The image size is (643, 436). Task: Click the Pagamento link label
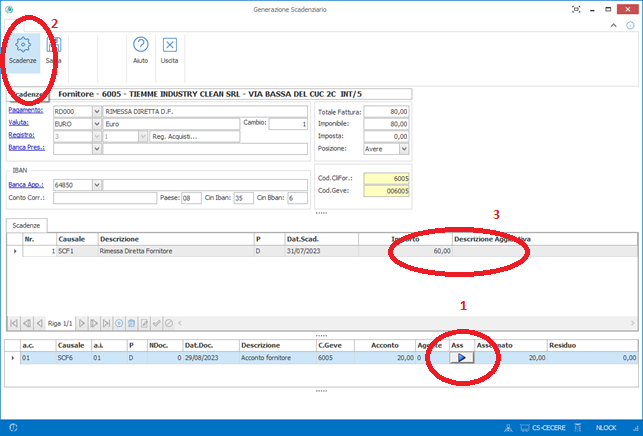[26, 110]
